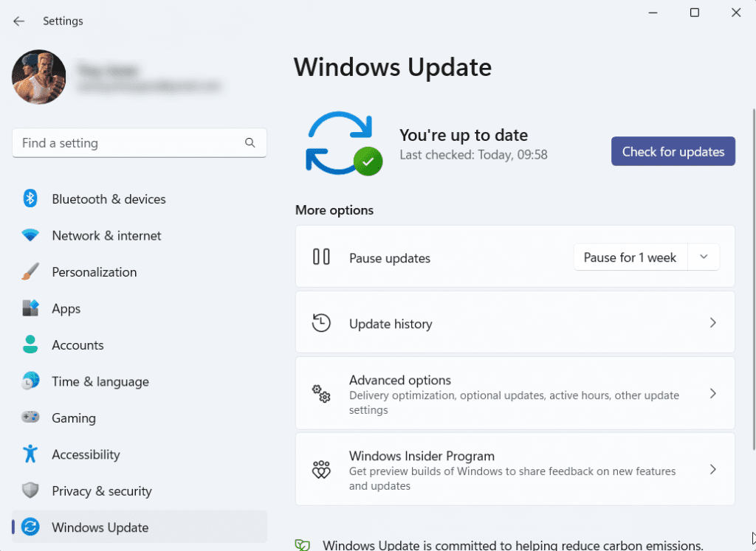Image resolution: width=756 pixels, height=551 pixels.
Task: Focus the Find a setting search box
Action: coord(140,143)
